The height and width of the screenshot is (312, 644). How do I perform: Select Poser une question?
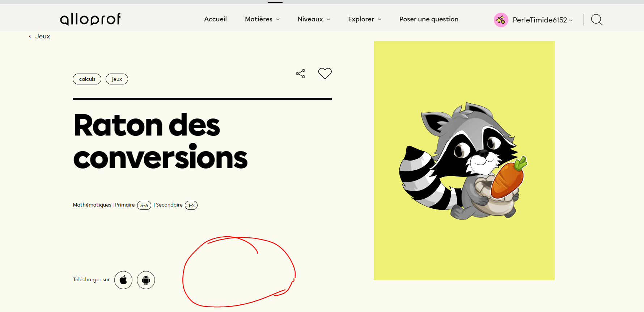[x=429, y=19]
